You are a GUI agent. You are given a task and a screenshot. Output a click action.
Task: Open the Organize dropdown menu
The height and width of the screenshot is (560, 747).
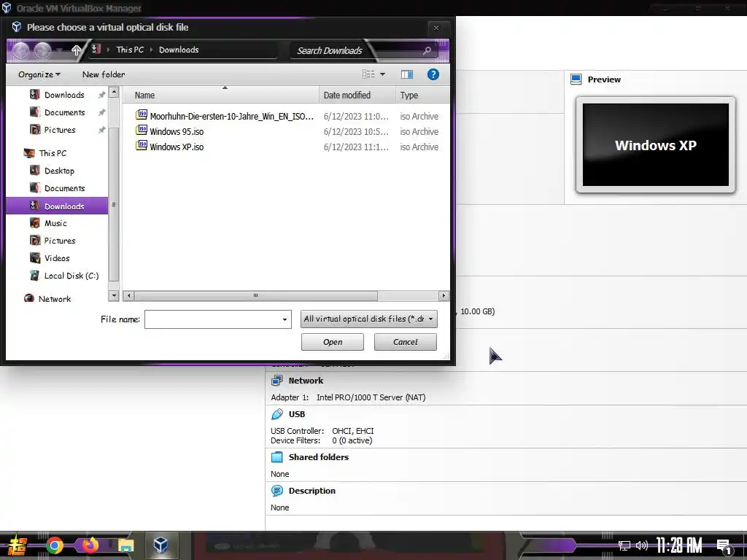39,74
